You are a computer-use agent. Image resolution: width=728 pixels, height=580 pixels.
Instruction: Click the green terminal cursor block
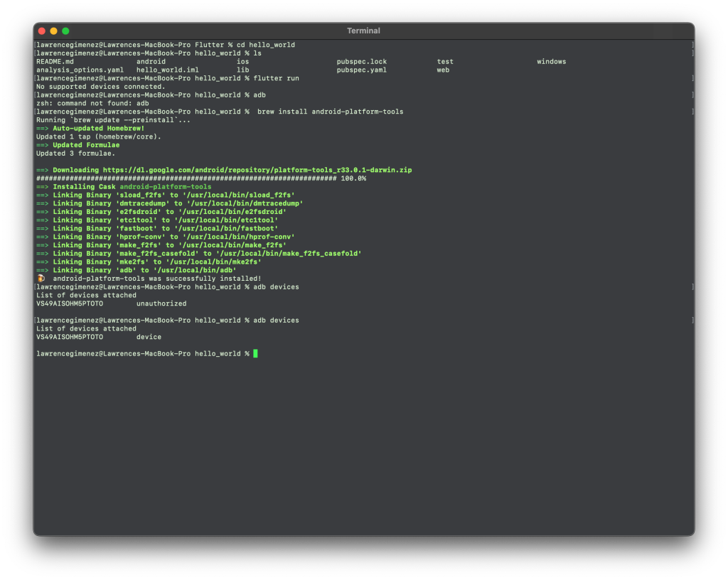pyautogui.click(x=255, y=353)
